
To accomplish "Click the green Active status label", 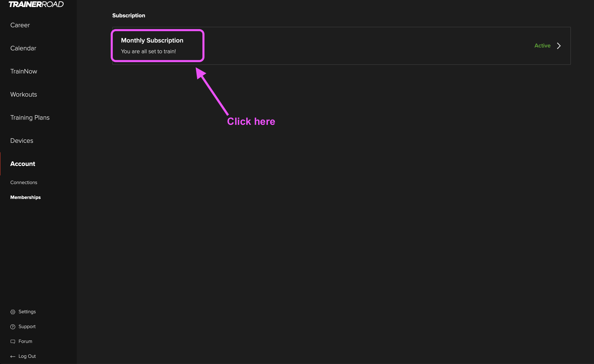I will coord(542,46).
